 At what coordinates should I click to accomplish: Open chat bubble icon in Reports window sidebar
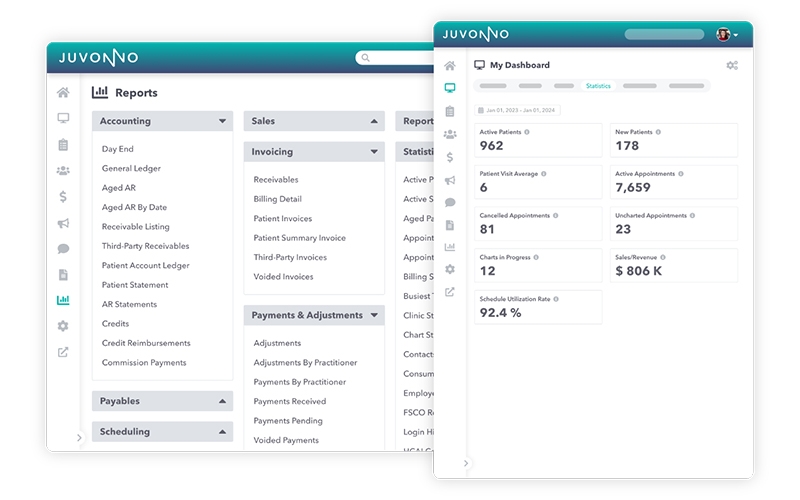pyautogui.click(x=63, y=248)
